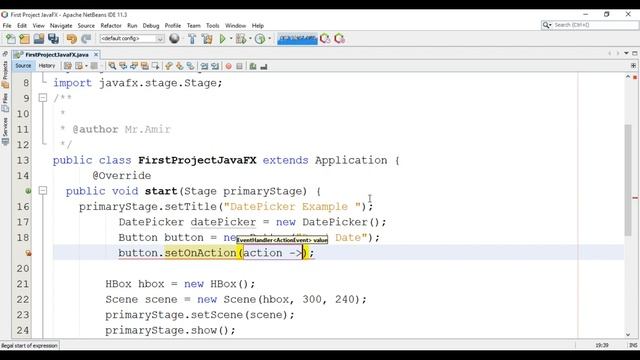
Task: Open the Services side panel
Action: (5, 131)
